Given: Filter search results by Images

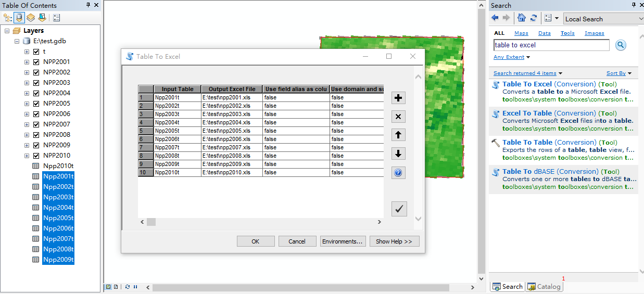Looking at the screenshot, I should [595, 33].
